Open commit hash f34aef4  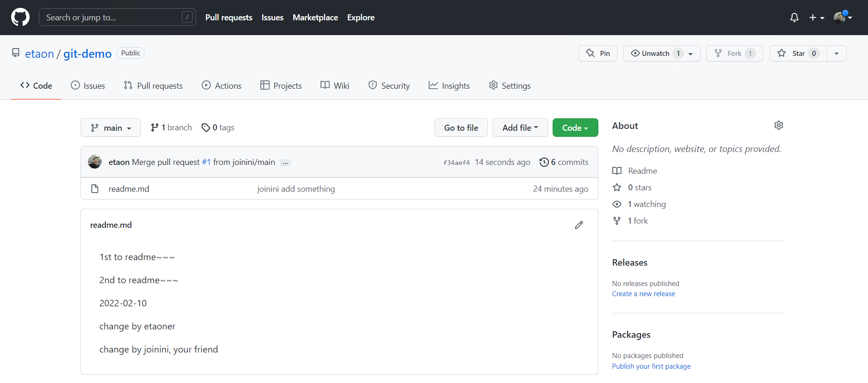(x=456, y=163)
